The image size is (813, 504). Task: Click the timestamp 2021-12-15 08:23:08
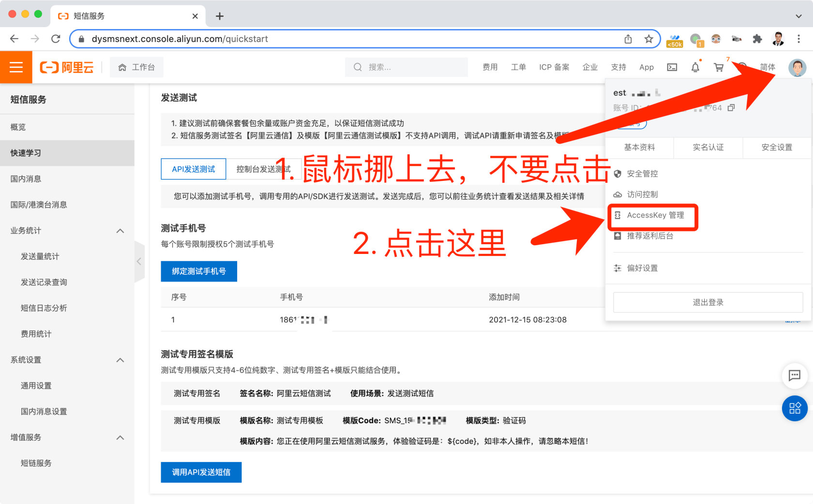pyautogui.click(x=527, y=320)
